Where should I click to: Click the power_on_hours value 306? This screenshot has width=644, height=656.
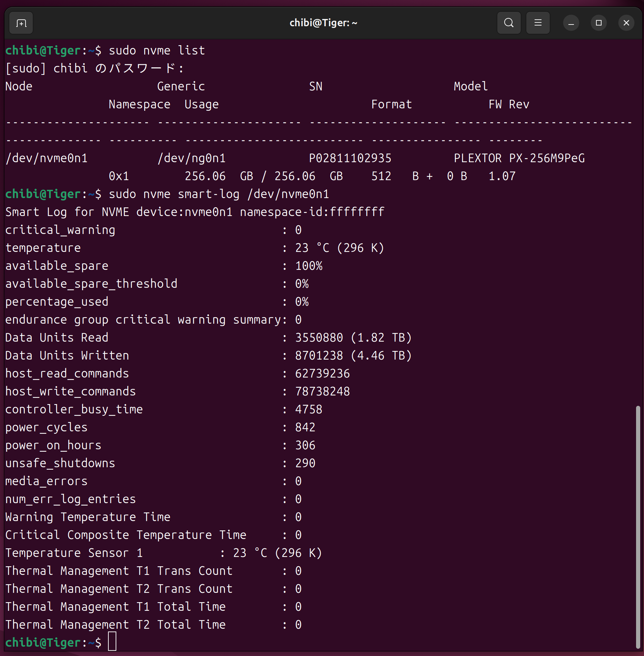click(305, 446)
